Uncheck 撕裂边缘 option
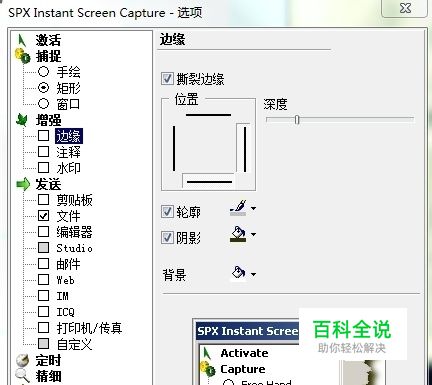The width and height of the screenshot is (432, 385). click(x=167, y=79)
